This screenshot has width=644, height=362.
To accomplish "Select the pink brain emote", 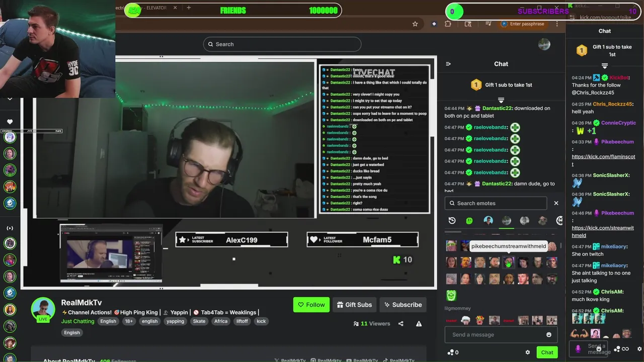I will (x=552, y=246).
